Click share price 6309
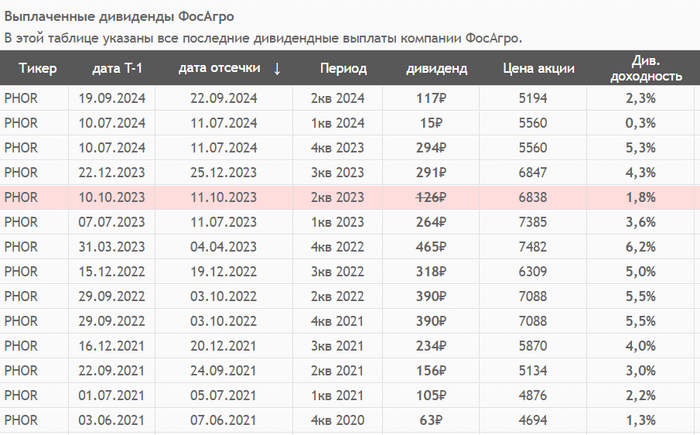This screenshot has height=435, width=700. tap(533, 272)
